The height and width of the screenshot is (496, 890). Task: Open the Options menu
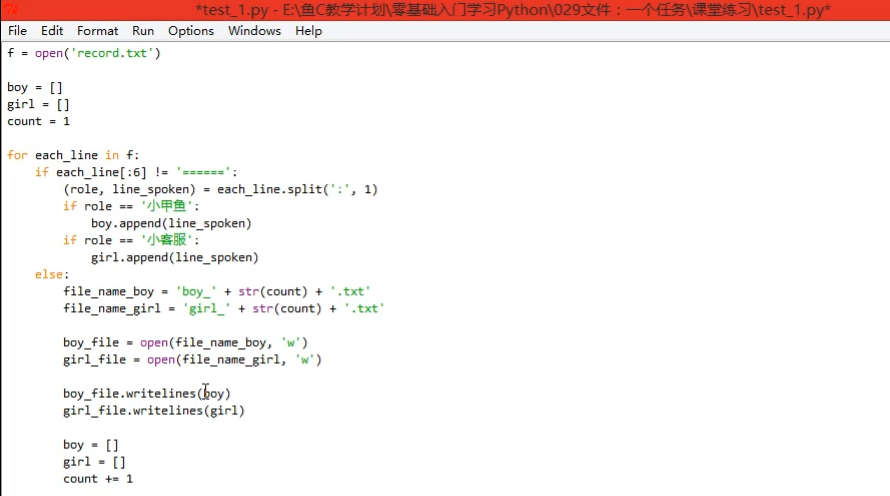pos(190,31)
